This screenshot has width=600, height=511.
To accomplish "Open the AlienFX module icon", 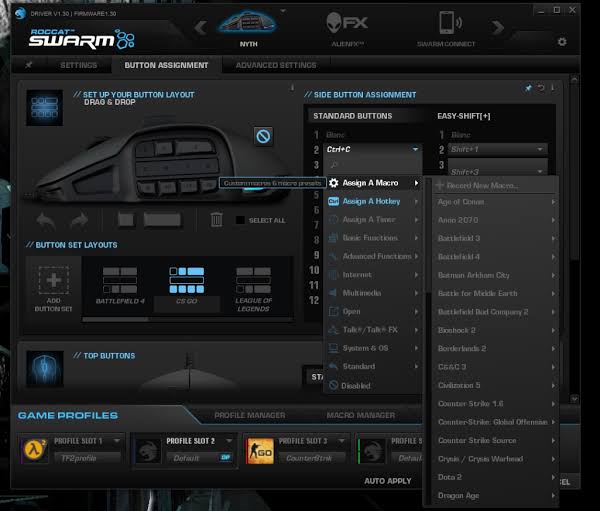I will (x=347, y=23).
